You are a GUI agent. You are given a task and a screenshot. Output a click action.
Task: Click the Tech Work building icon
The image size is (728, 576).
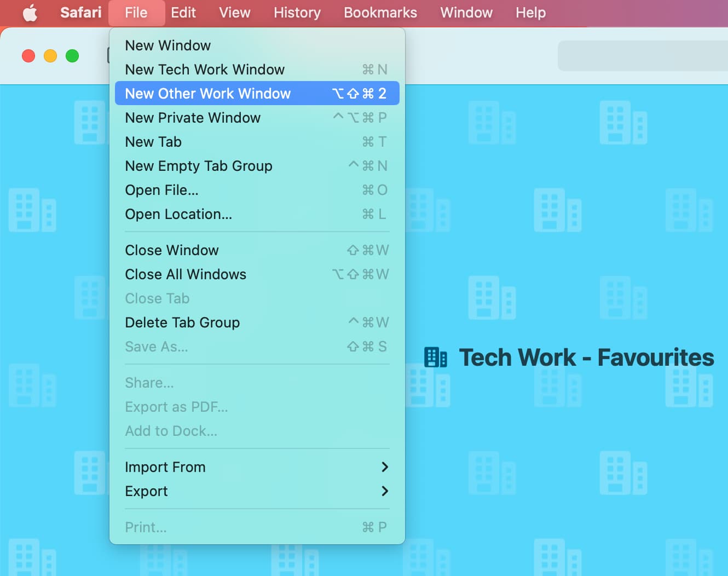coord(436,358)
